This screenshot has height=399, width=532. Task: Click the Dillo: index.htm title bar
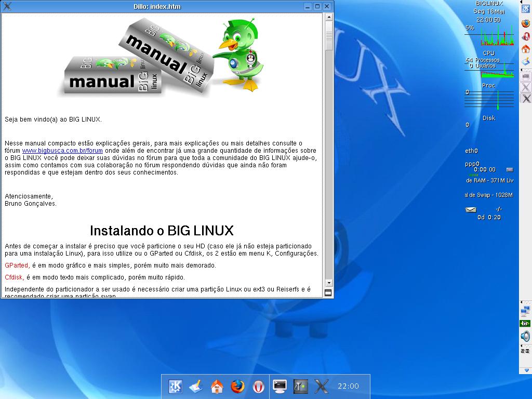157,6
